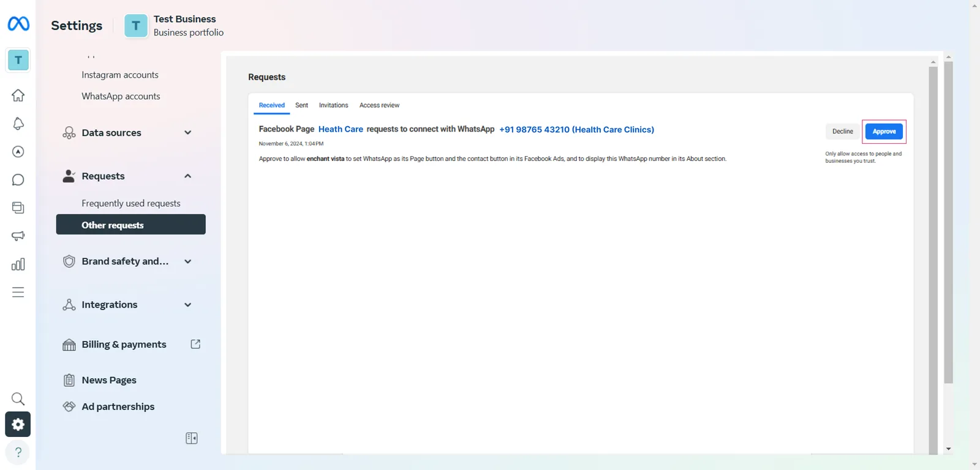Switch to the Invitations tab

(x=333, y=105)
